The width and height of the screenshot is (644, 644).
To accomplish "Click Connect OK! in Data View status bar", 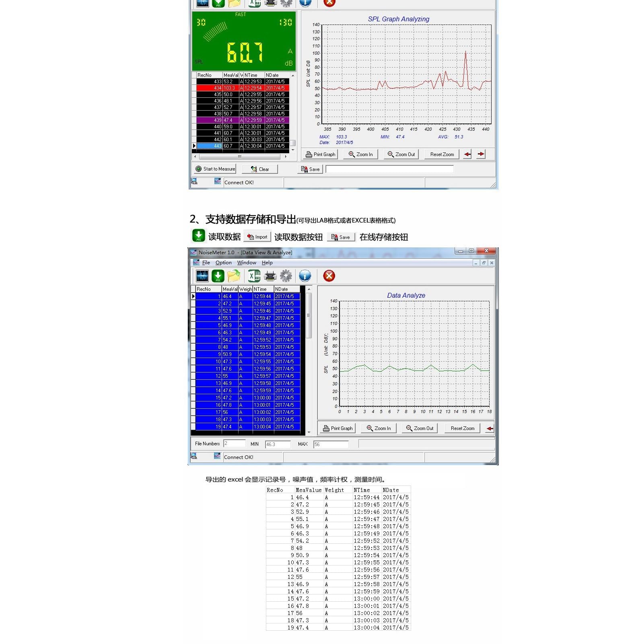I will 239,457.
